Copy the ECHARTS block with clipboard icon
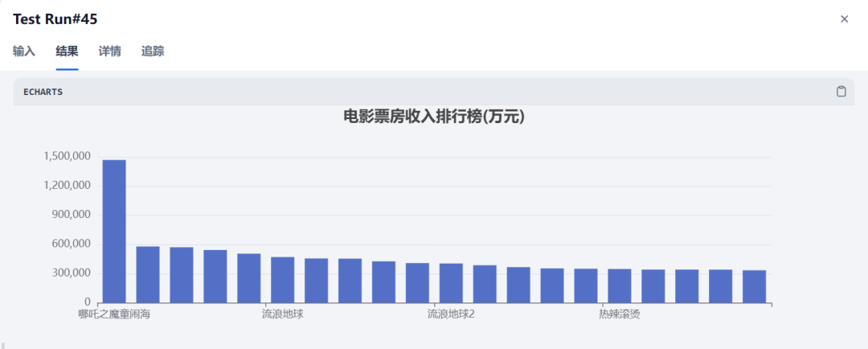 coord(841,92)
